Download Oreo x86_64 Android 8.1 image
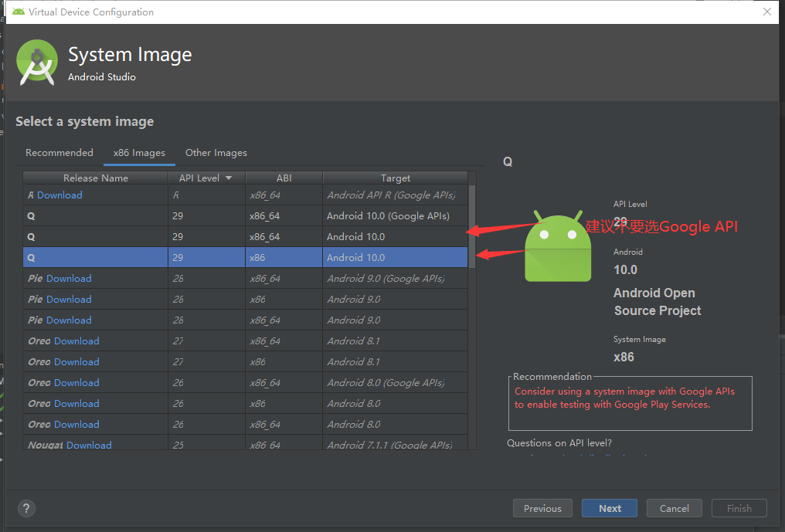785x532 pixels. (76, 341)
